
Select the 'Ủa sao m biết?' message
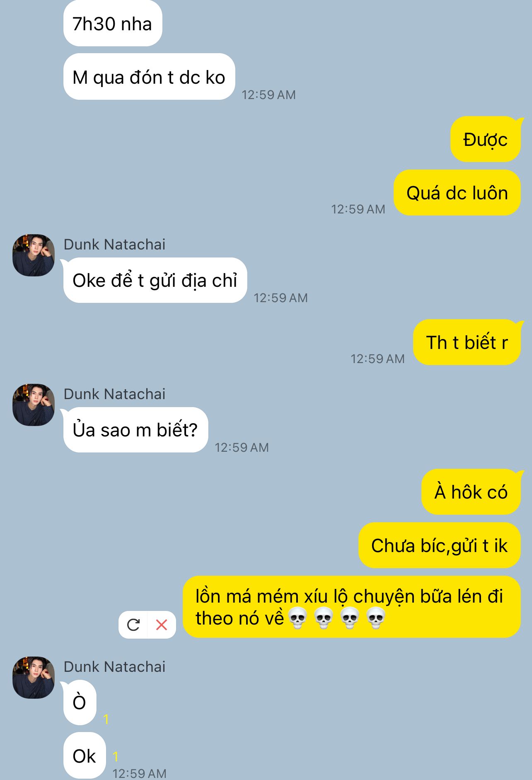[135, 430]
